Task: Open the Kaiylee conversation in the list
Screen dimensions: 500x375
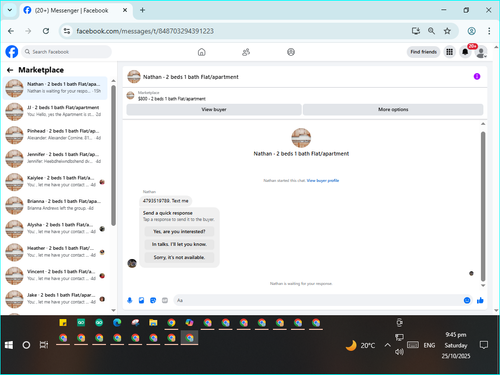Action: 55,182
